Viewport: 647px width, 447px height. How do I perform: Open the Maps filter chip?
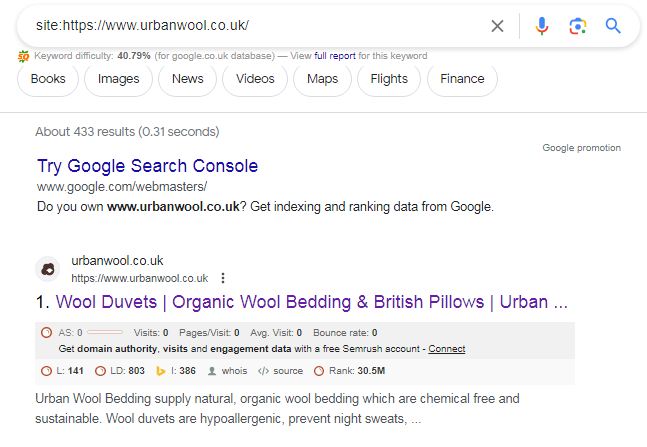tap(322, 79)
